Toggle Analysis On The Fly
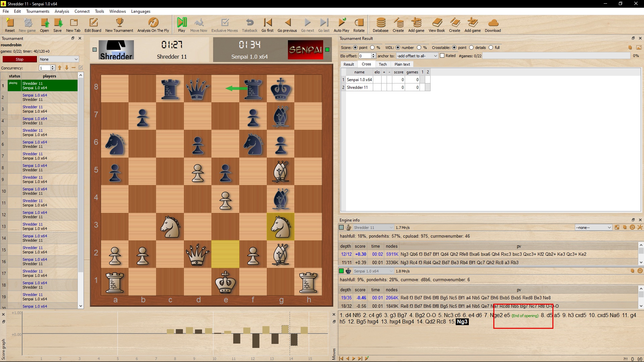Viewport: 644px width, 362px height. [153, 25]
